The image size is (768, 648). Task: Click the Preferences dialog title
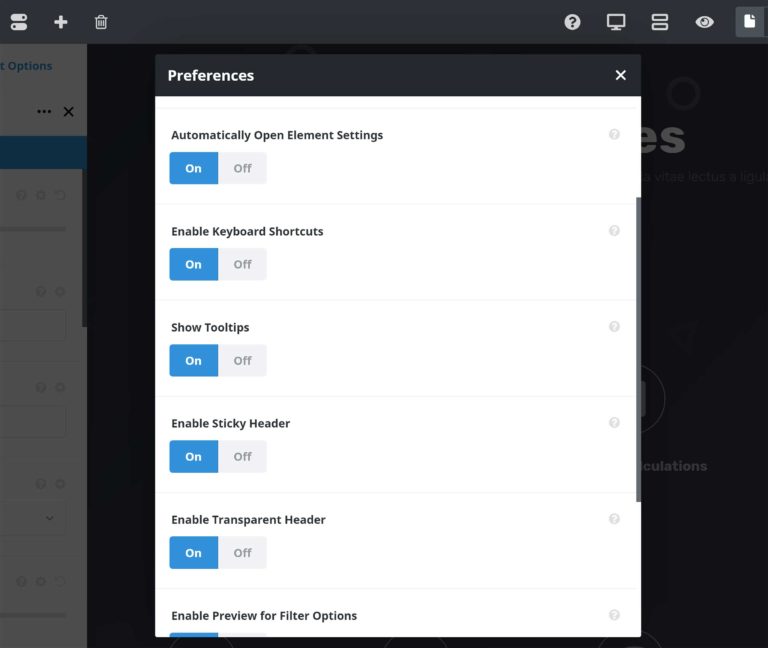coord(211,75)
